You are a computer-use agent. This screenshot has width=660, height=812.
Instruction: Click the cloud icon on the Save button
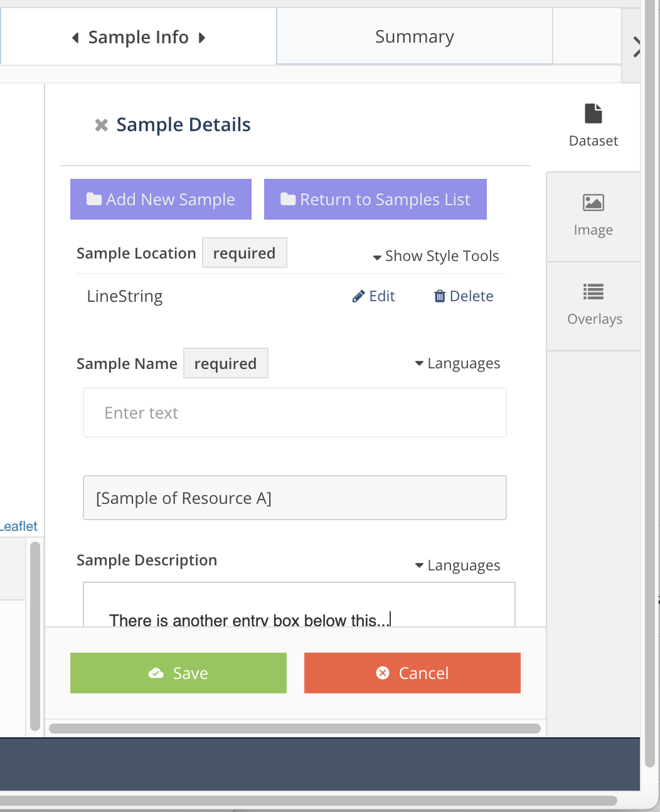(156, 673)
